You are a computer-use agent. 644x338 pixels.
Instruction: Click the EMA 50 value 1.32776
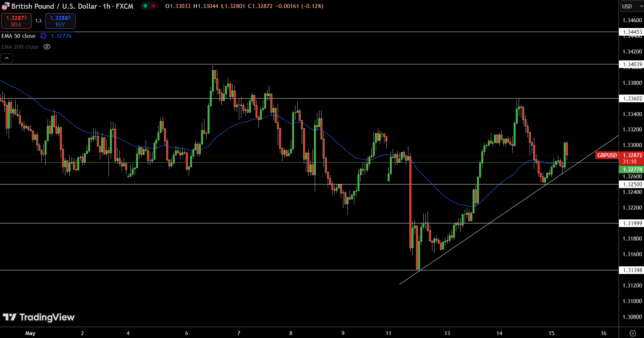[61, 36]
